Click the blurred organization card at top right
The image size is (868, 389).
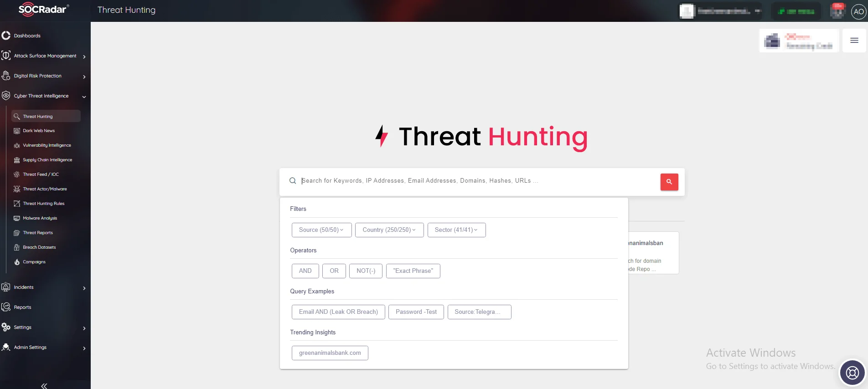pos(799,41)
